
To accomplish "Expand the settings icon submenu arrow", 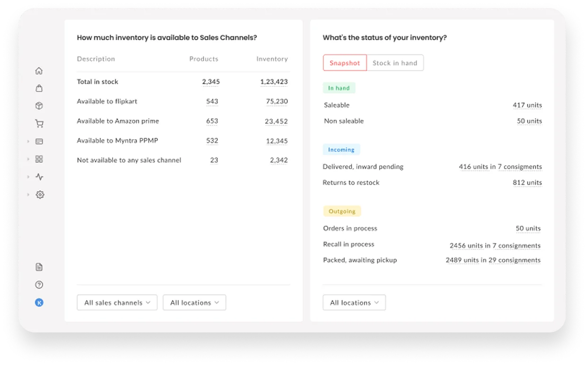I will click(28, 195).
